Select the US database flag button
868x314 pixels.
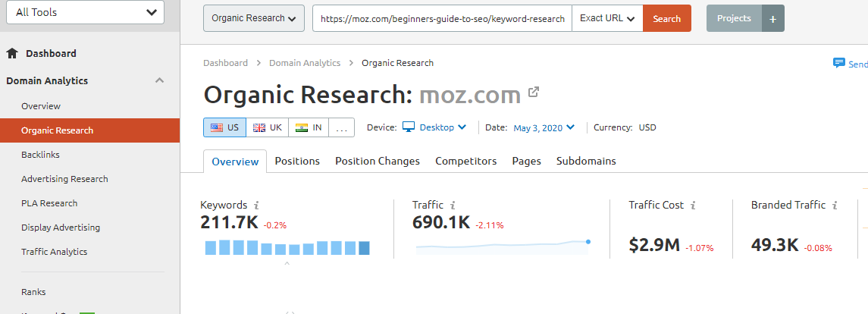pyautogui.click(x=224, y=127)
